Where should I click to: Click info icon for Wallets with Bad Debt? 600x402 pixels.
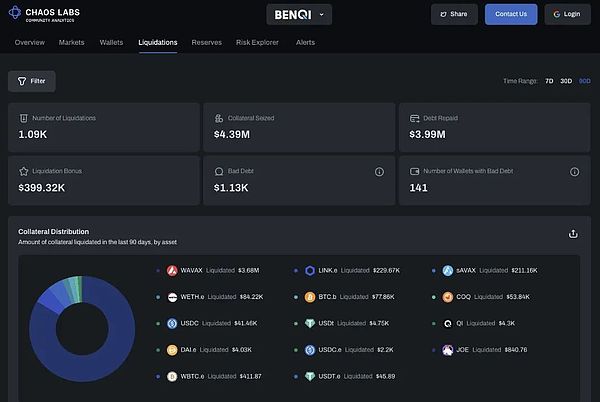[574, 172]
